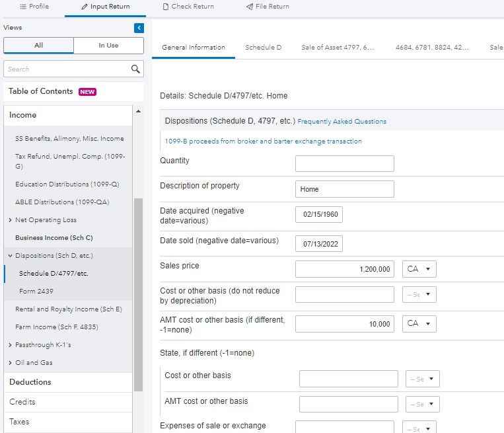504x433 pixels.
Task: Toggle the In Use view button
Action: 108,46
